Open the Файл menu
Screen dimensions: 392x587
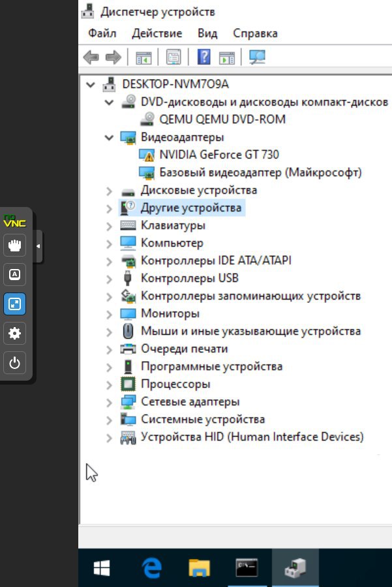pos(102,33)
